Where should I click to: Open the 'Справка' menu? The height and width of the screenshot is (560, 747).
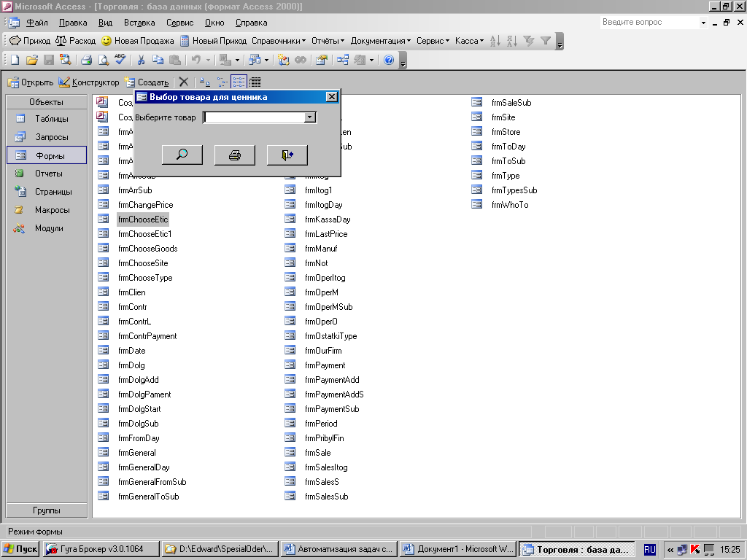251,23
